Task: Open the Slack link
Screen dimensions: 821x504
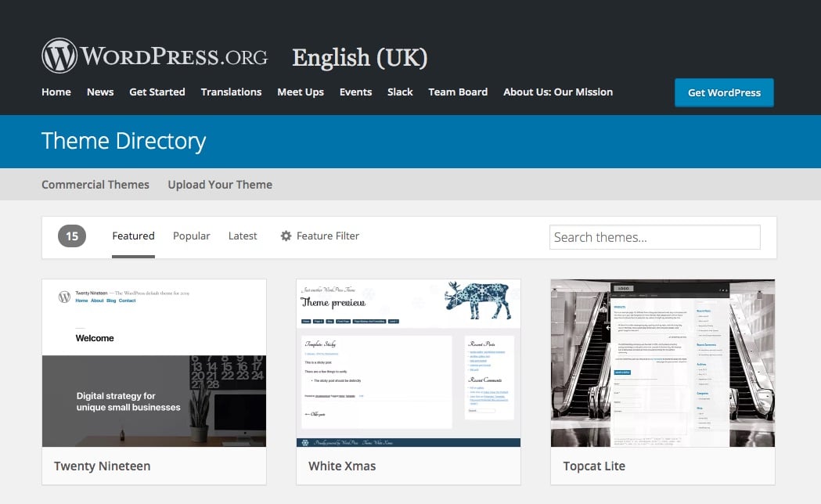Action: coord(400,92)
